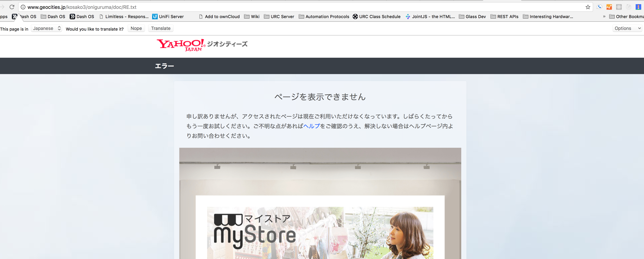Screen dimensions: 644x259
Task: Open the Google Voice phone extension
Action: click(x=599, y=7)
